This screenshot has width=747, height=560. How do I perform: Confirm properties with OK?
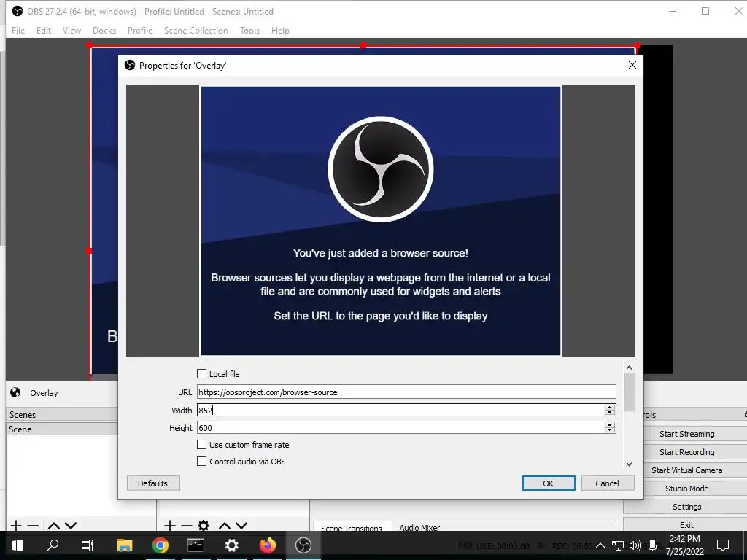tap(549, 483)
